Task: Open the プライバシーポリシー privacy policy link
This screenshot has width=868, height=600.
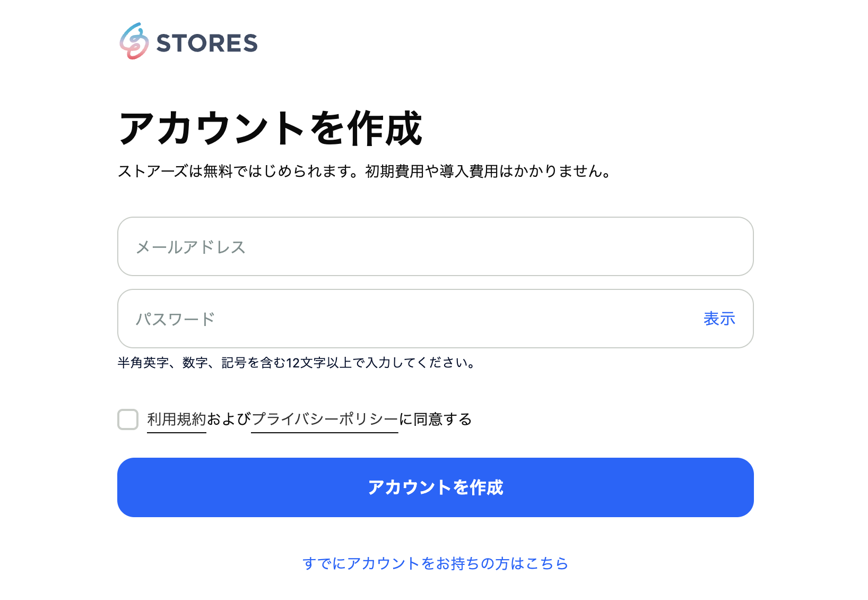Action: click(324, 419)
